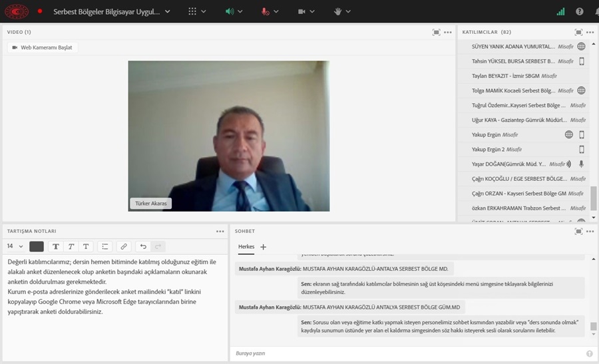Open Tartışma Notları pod options menu
This screenshot has width=599, height=364.
220,232
